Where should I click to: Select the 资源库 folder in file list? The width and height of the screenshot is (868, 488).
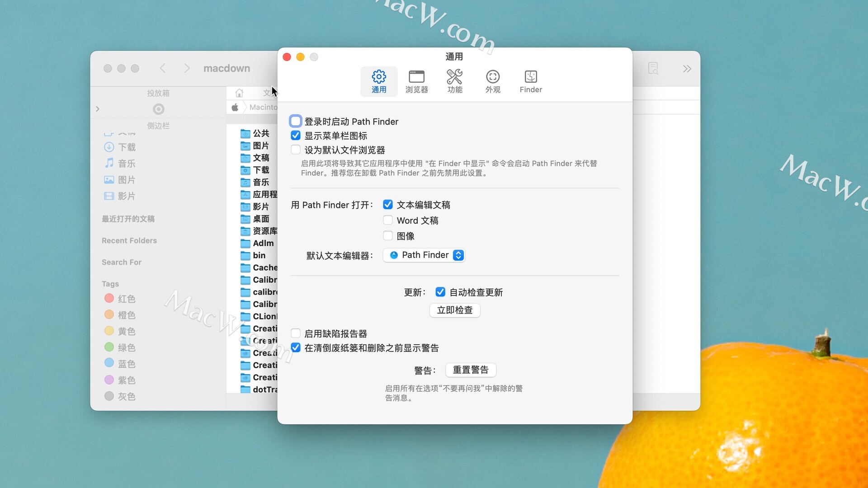pyautogui.click(x=259, y=231)
